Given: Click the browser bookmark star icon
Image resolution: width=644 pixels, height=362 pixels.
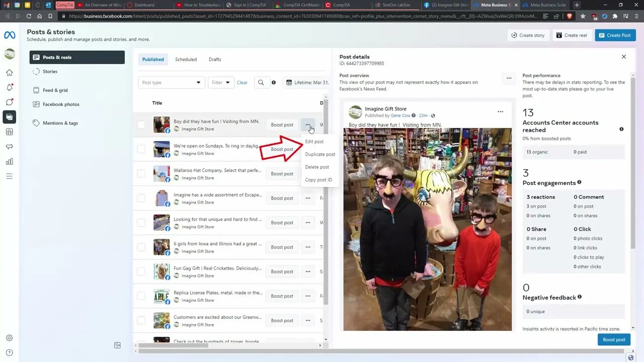Looking at the screenshot, I should (x=583, y=16).
